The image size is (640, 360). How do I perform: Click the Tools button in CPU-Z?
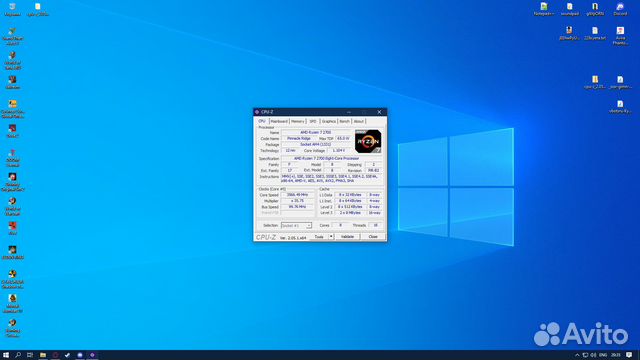point(319,237)
